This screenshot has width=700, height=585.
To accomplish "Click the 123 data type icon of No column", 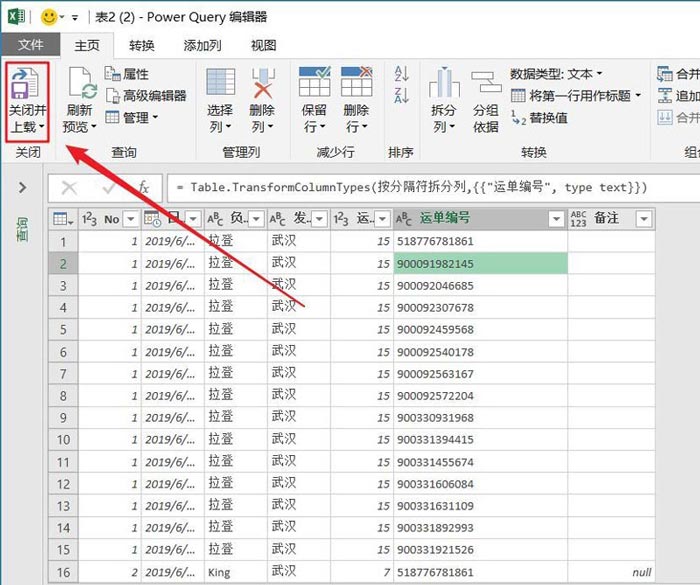I will (89, 219).
